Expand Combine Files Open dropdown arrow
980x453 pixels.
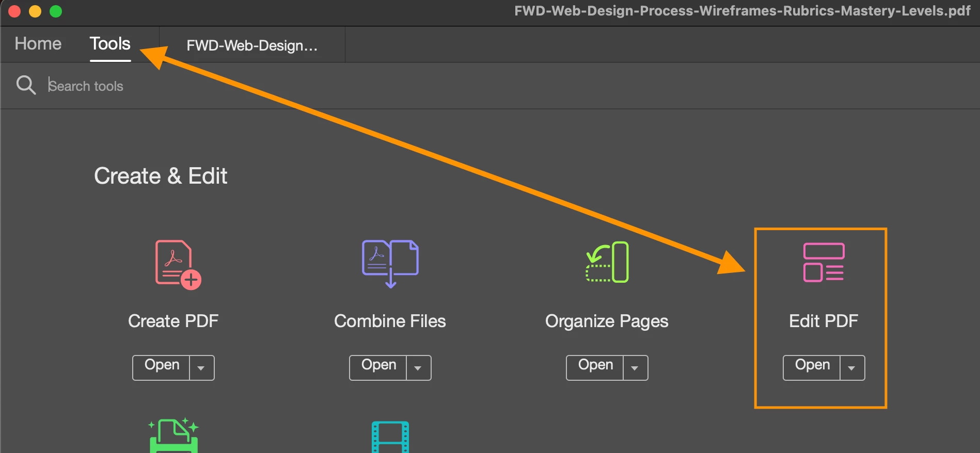click(418, 368)
